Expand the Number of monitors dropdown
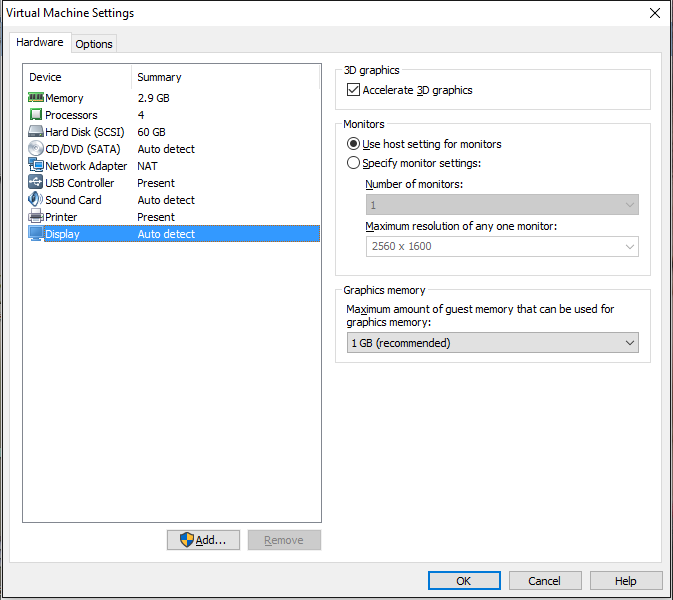The width and height of the screenshot is (673, 600). (501, 205)
